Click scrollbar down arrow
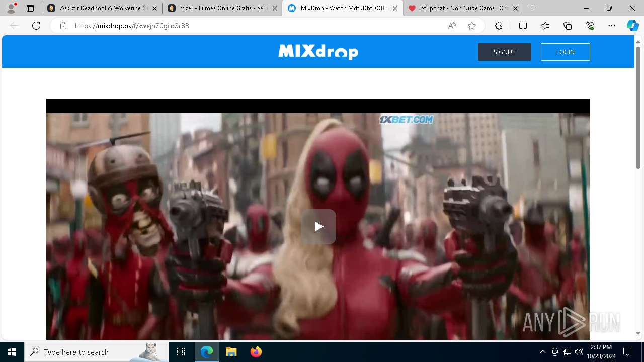This screenshot has height=362, width=644. tap(638, 333)
